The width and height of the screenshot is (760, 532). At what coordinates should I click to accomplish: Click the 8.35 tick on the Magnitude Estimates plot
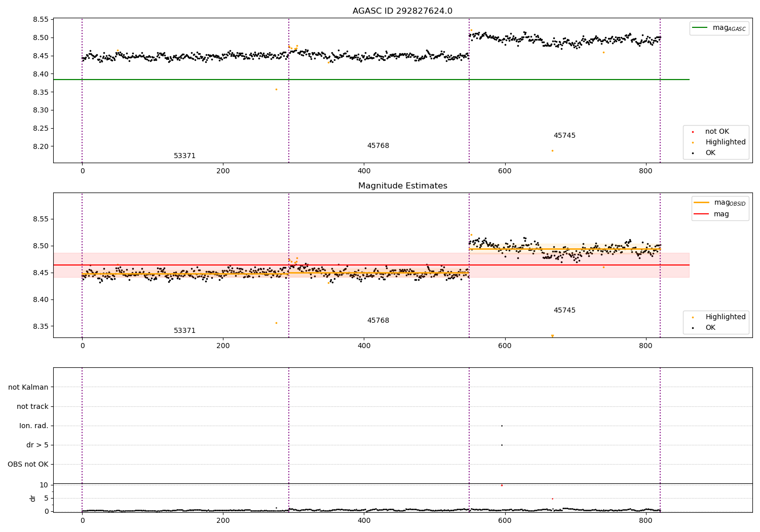click(41, 326)
